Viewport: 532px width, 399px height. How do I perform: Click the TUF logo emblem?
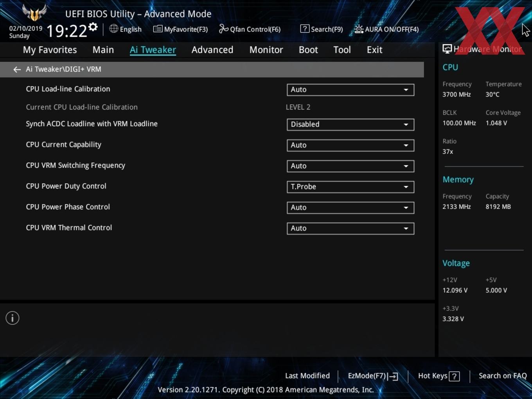coord(34,13)
